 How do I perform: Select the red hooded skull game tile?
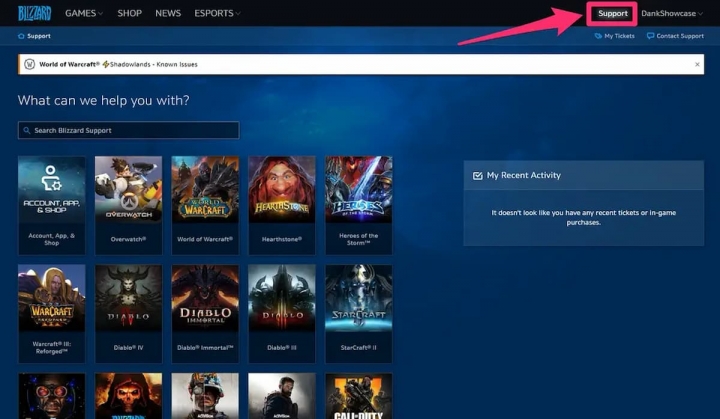pyautogui.click(x=129, y=396)
